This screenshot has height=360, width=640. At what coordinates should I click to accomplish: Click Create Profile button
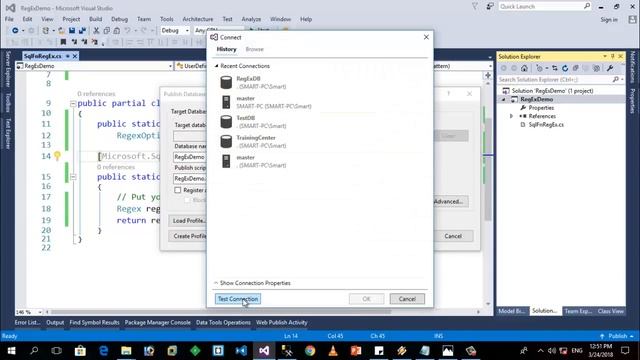pyautogui.click(x=188, y=236)
